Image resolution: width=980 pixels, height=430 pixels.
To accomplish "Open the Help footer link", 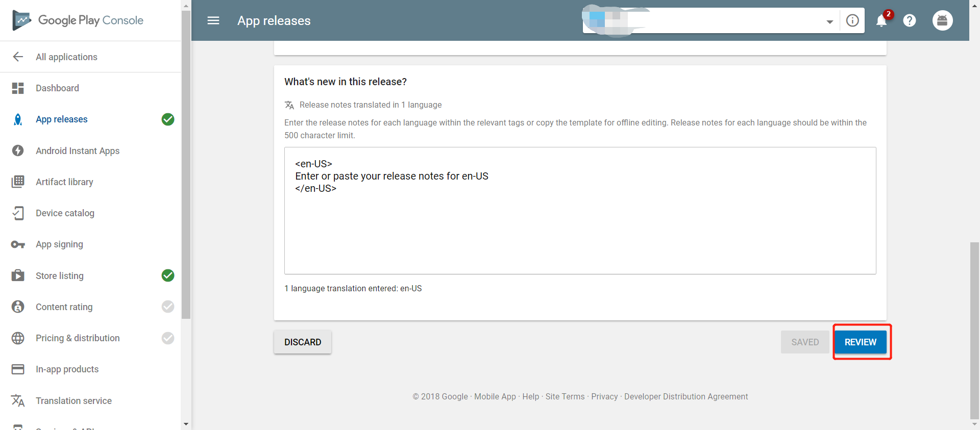I will (x=531, y=396).
